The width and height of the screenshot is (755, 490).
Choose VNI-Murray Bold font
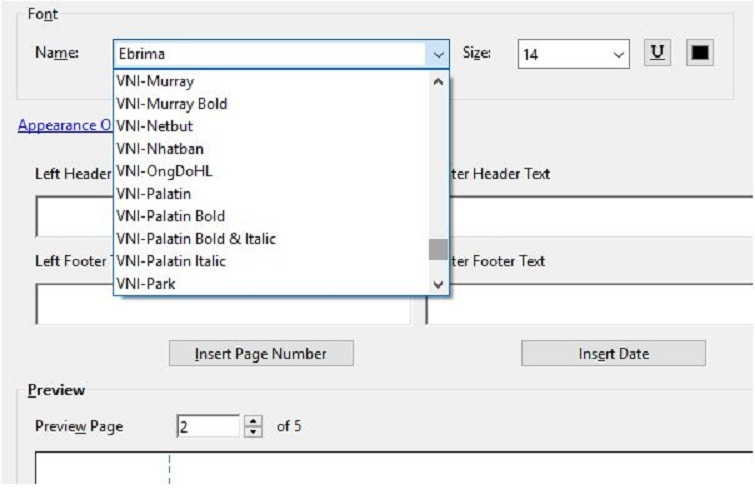[x=170, y=104]
